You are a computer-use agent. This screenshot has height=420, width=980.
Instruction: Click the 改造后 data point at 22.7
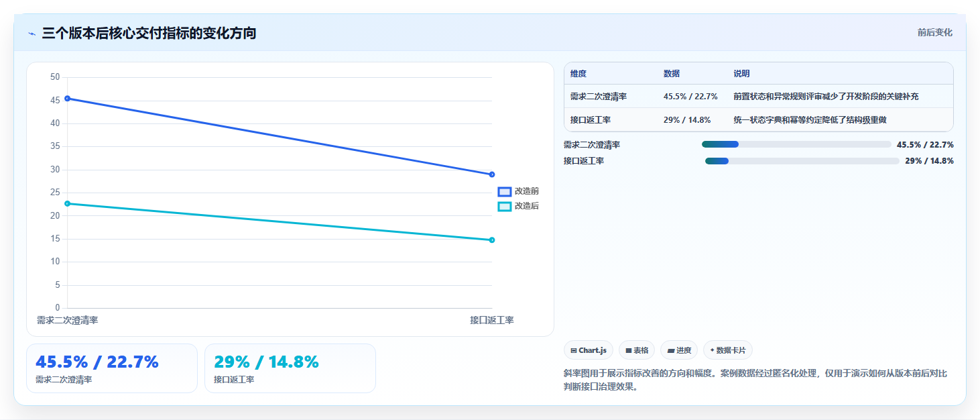[67, 203]
